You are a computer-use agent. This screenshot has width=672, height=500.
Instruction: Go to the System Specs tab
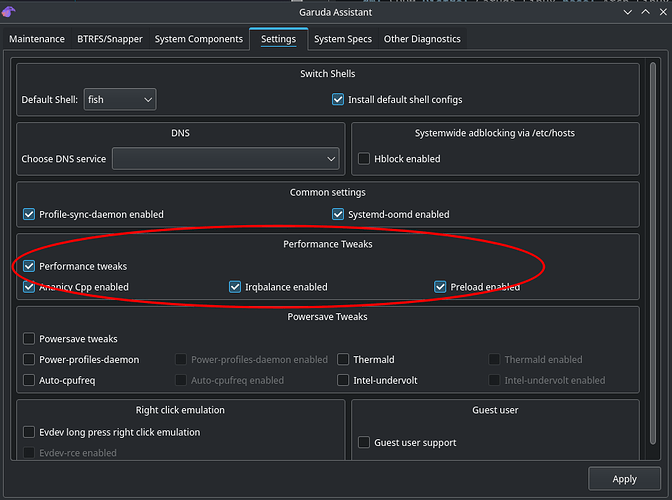(343, 39)
